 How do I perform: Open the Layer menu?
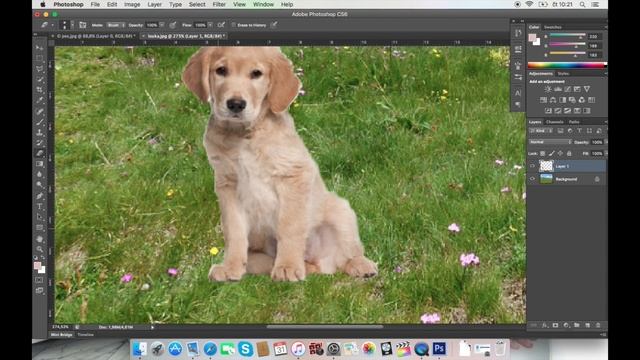coord(154,4)
